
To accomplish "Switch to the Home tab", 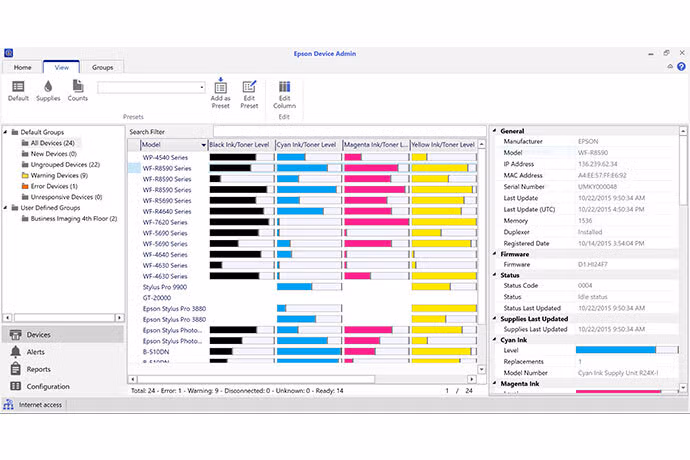I will click(x=22, y=67).
